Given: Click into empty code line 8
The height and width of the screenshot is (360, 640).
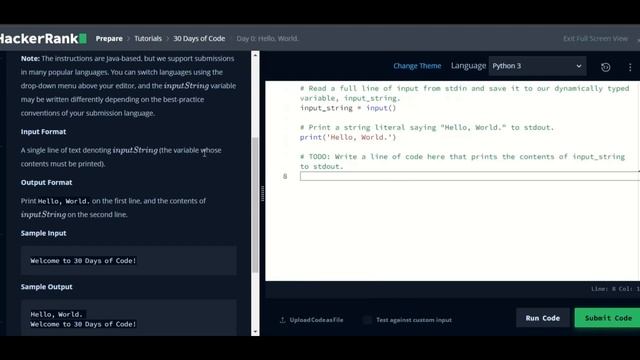Looking at the screenshot, I should point(470,176).
